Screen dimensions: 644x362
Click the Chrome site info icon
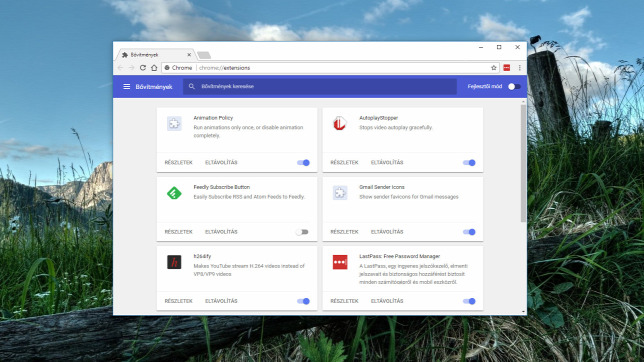tap(167, 68)
